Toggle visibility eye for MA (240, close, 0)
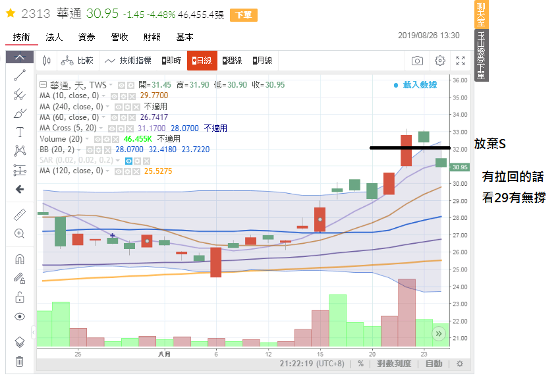The height and width of the screenshot is (392, 560). click(x=118, y=107)
